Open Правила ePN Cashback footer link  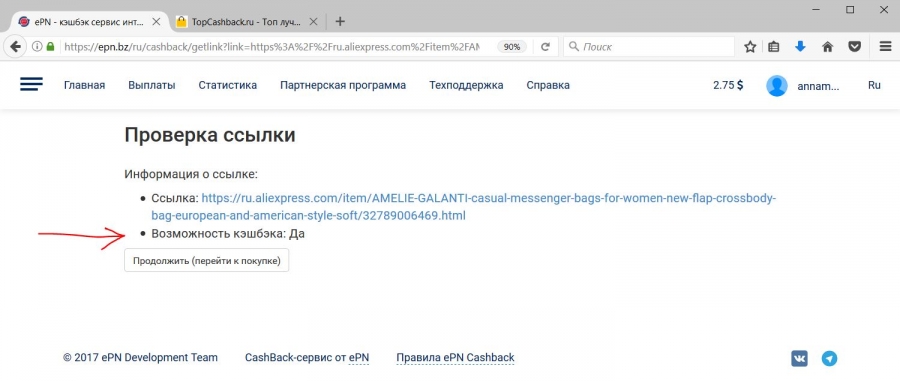(455, 357)
